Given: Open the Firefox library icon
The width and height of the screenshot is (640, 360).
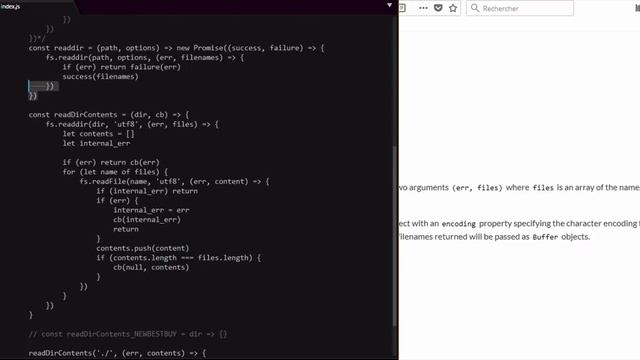Looking at the screenshot, I should [x=637, y=8].
